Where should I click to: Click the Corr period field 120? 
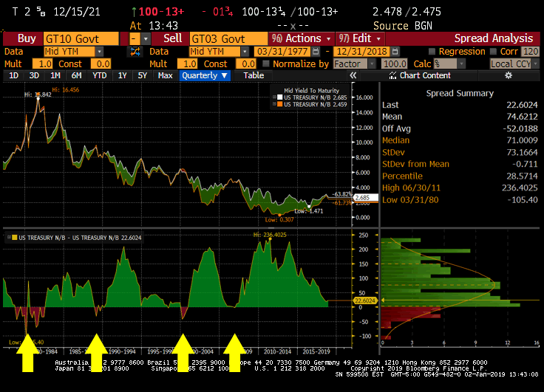tap(531, 52)
